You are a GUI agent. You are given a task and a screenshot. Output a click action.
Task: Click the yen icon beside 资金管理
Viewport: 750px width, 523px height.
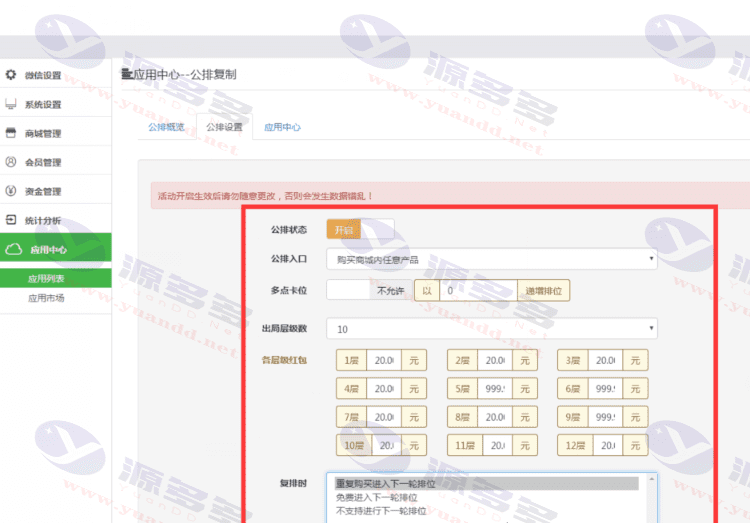tap(11, 190)
